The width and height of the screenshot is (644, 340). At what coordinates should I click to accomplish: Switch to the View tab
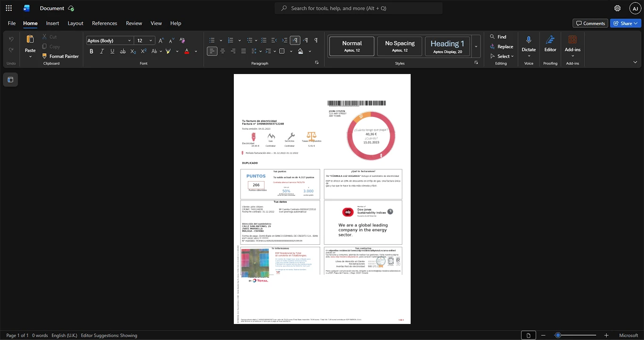pos(156,23)
